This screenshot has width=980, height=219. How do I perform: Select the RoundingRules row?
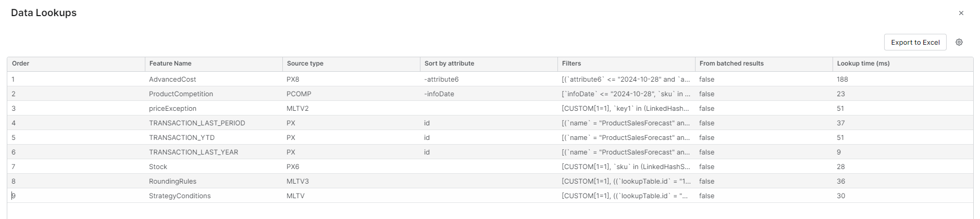pos(172,182)
